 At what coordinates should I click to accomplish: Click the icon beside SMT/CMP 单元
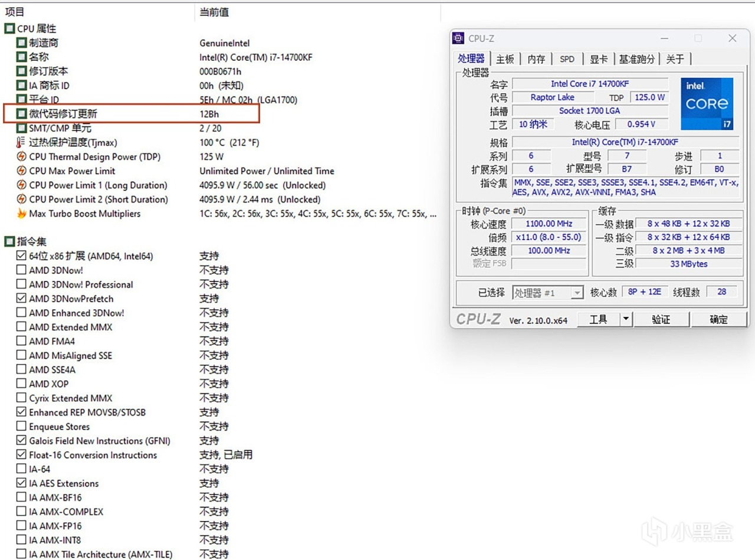pyautogui.click(x=21, y=128)
